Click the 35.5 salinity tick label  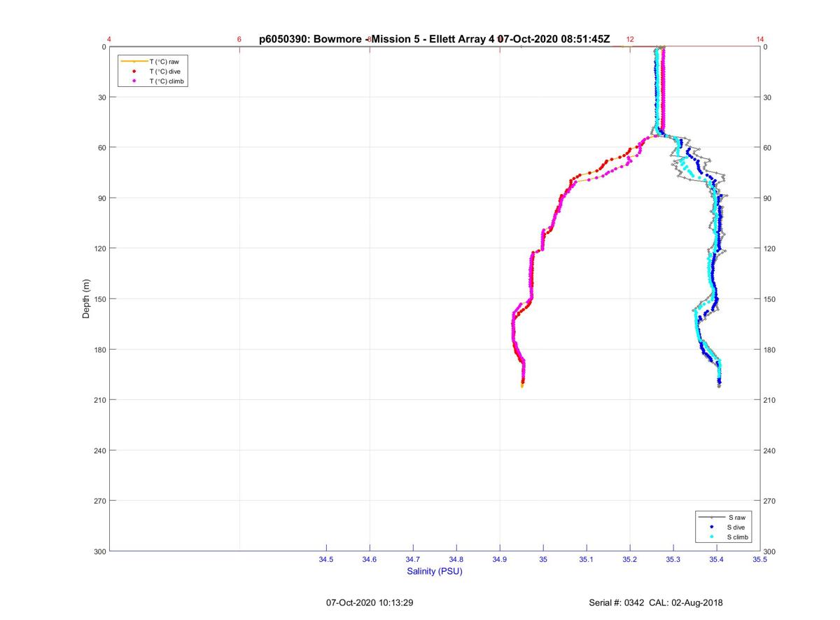[760, 560]
